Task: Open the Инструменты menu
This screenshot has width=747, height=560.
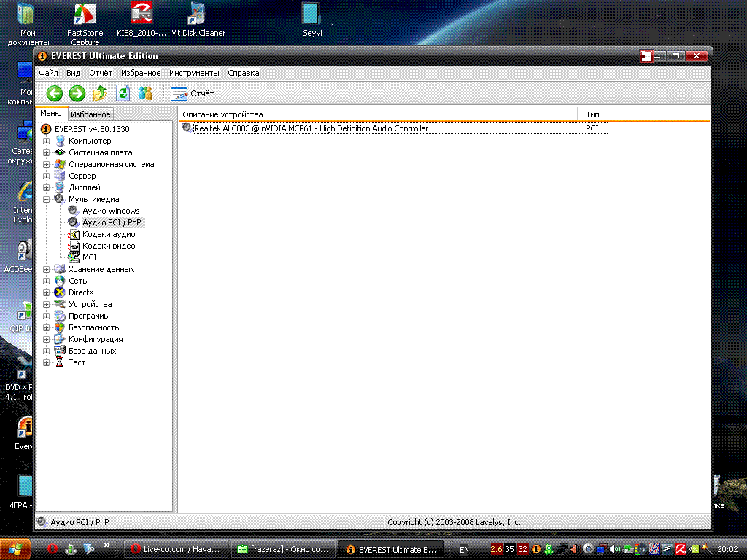Action: point(194,73)
